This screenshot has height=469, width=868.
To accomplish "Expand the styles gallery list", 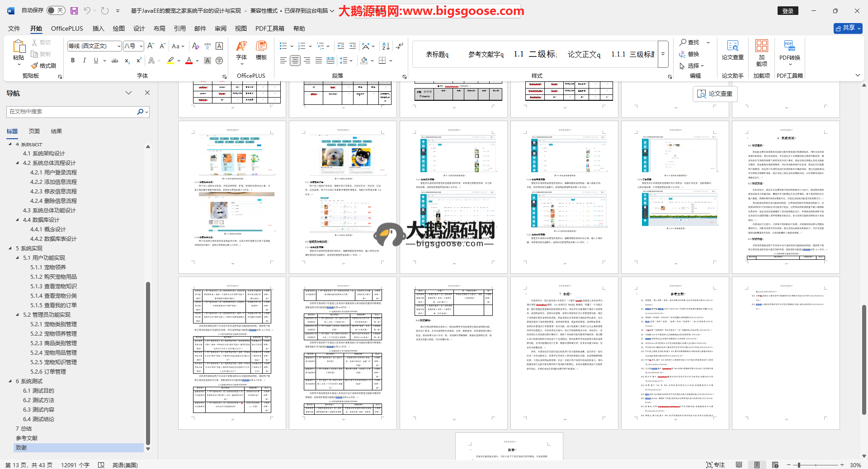I will pyautogui.click(x=663, y=54).
